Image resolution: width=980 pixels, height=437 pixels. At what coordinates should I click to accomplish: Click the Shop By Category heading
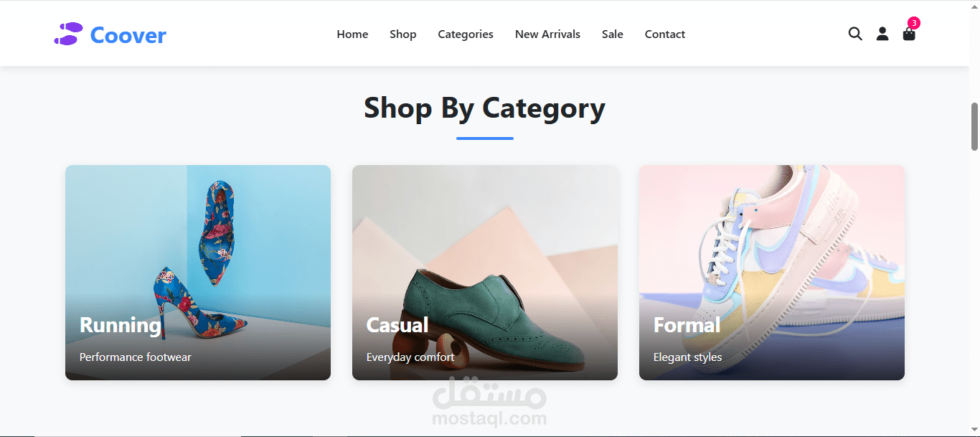click(485, 108)
